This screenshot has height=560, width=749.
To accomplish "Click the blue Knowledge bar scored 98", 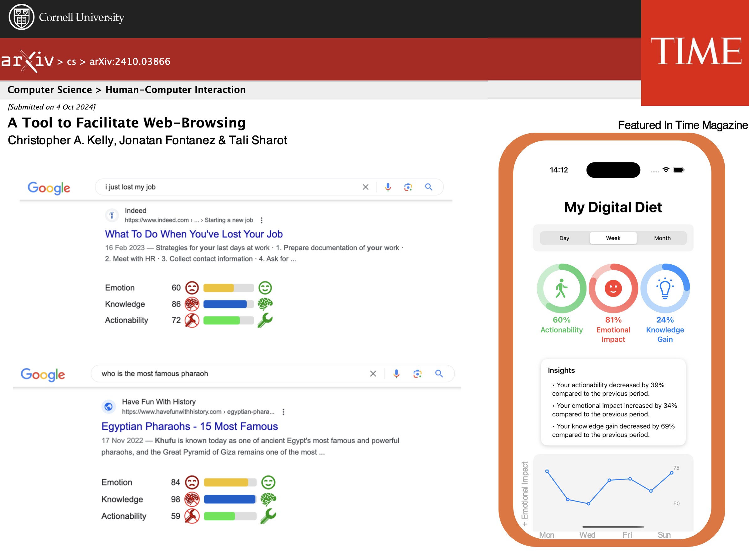I will coord(230,499).
